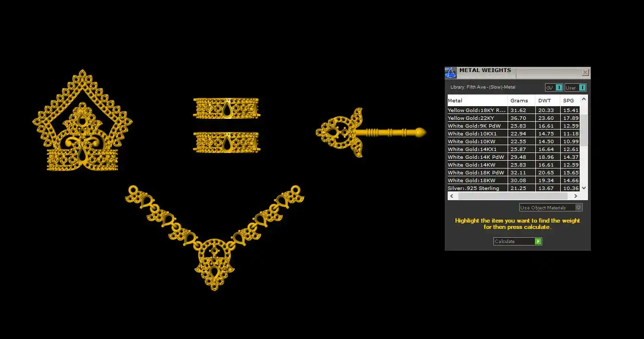Sort by the Grams column header

click(519, 100)
